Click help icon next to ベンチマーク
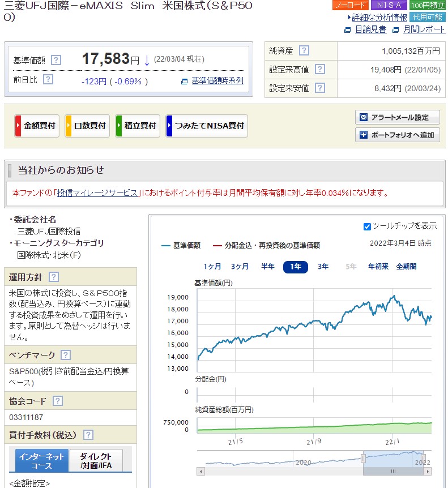Viewport: 448px width, 488px height. point(66,355)
